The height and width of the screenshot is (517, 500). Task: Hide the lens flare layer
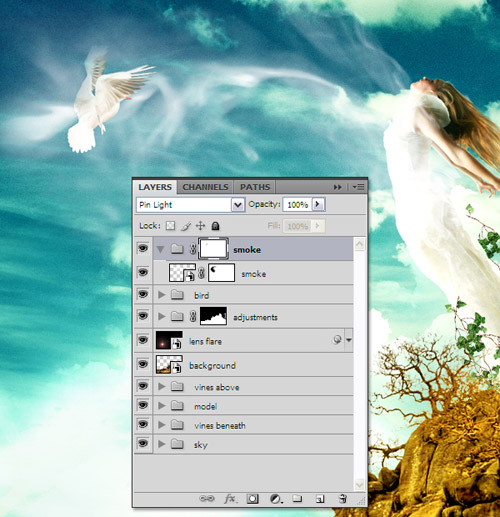[x=143, y=340]
